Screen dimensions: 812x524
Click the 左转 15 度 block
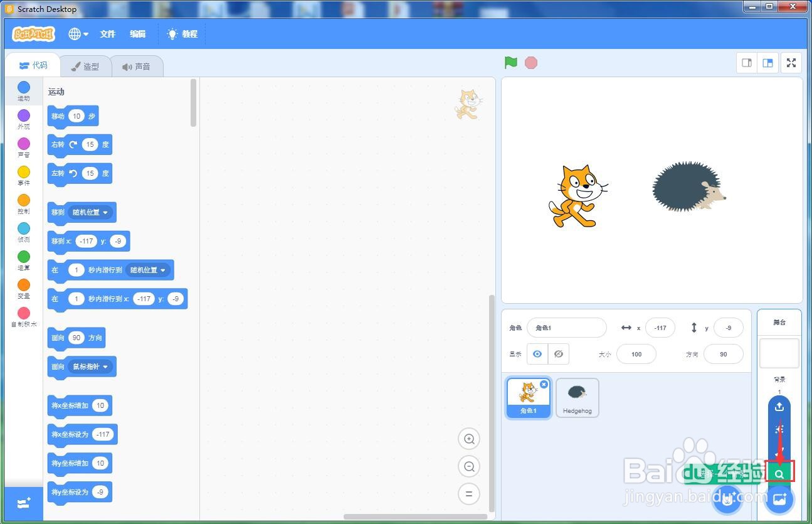click(x=80, y=174)
